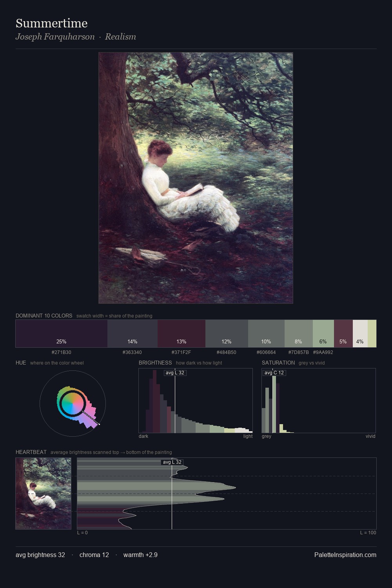The image size is (392, 588).
Task: Select the 8% swatch #7D857B
Action: 299,334
